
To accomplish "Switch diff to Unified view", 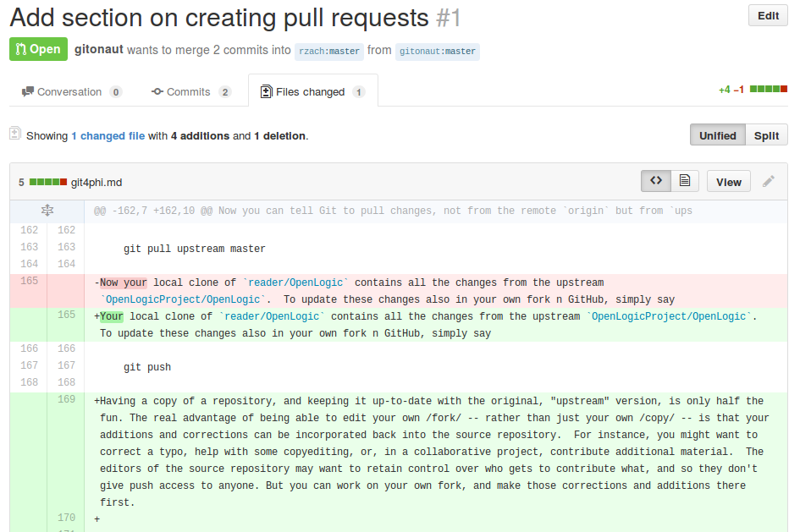I will point(717,135).
